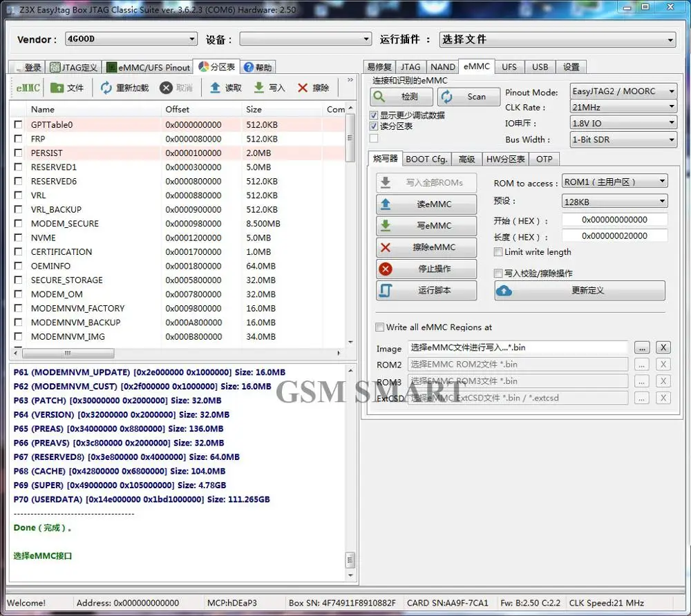This screenshot has width=691, height=616.
Task: Open the 设备 device dropdown
Action: tap(305, 39)
